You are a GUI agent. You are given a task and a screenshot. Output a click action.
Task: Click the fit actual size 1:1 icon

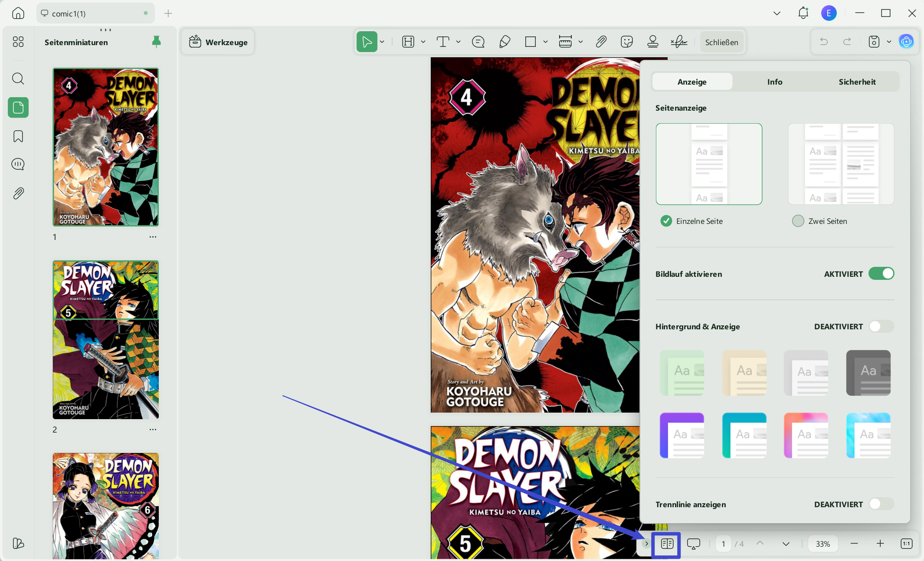click(x=907, y=544)
